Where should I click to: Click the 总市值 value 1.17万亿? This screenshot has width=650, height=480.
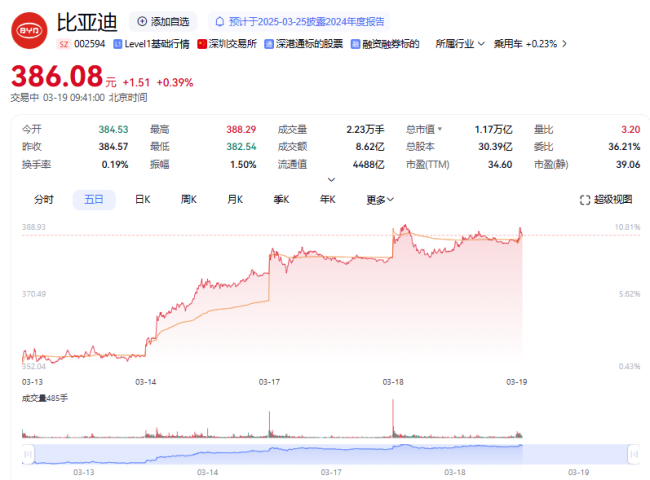click(493, 129)
